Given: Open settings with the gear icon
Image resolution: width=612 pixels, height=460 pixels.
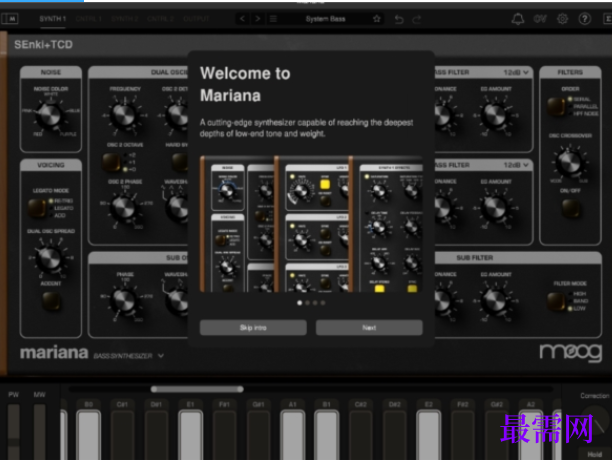Looking at the screenshot, I should pos(562,19).
